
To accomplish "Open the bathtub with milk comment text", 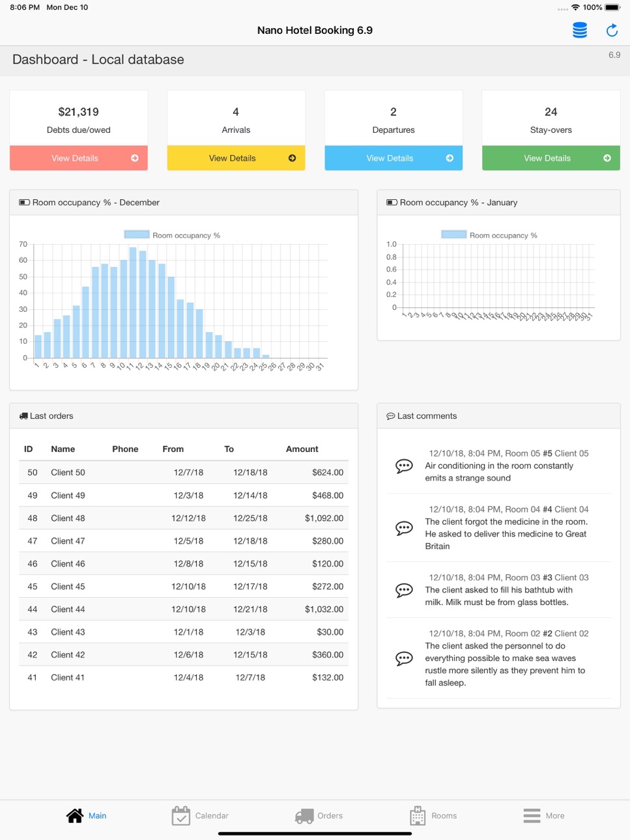I will click(498, 596).
